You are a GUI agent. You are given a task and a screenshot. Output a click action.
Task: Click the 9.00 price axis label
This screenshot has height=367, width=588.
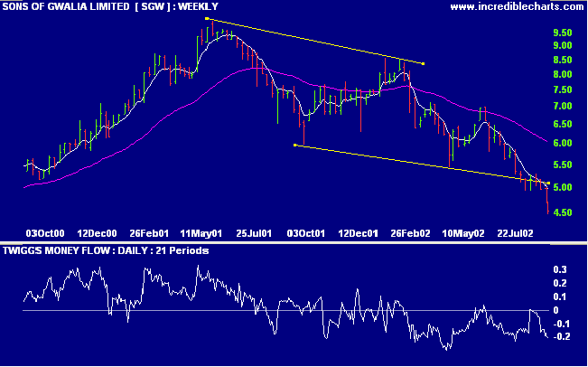563,45
